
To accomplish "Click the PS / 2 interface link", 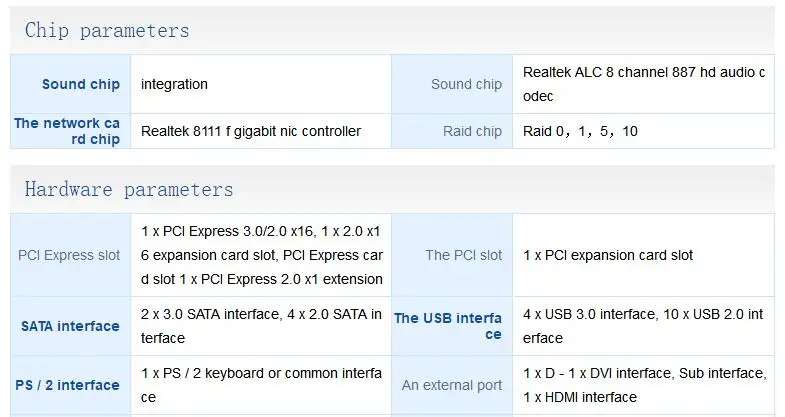I will pos(67,385).
